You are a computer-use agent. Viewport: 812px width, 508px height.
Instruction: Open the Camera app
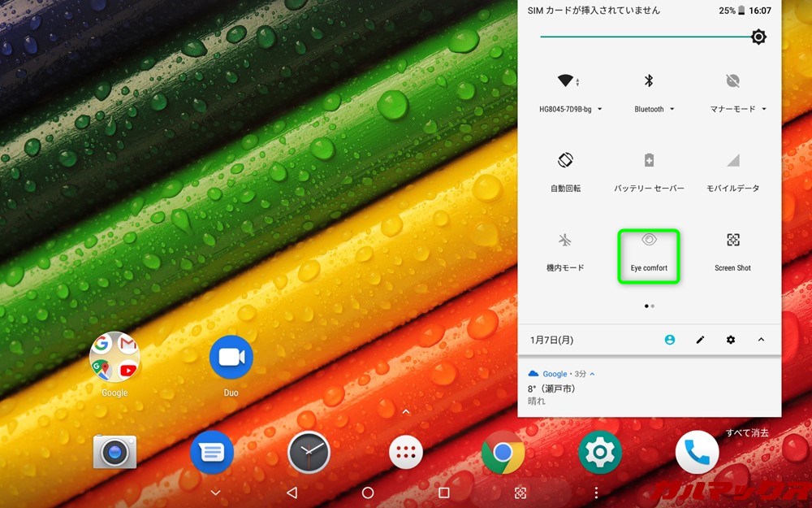pos(114,452)
